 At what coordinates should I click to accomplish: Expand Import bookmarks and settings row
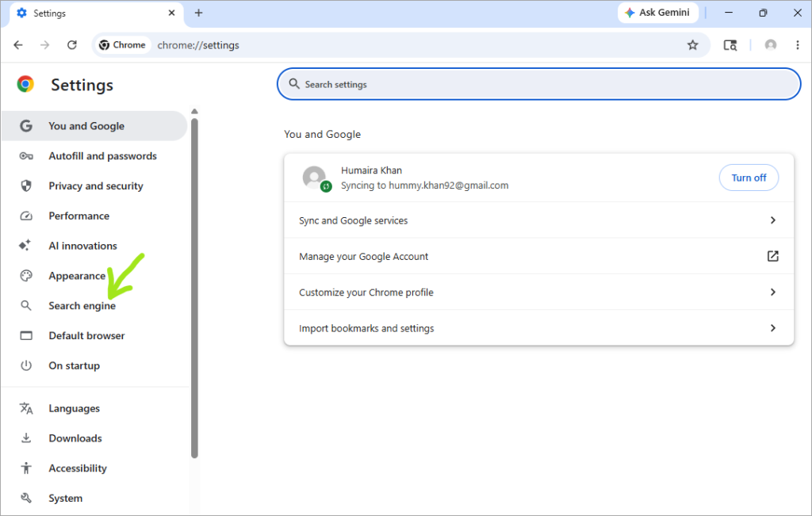[538, 328]
